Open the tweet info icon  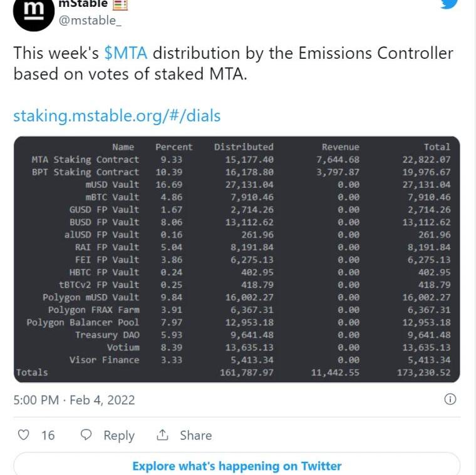450,399
